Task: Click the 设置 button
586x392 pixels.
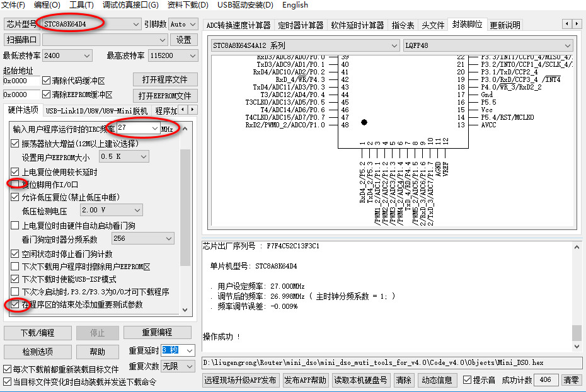Action: (x=183, y=40)
